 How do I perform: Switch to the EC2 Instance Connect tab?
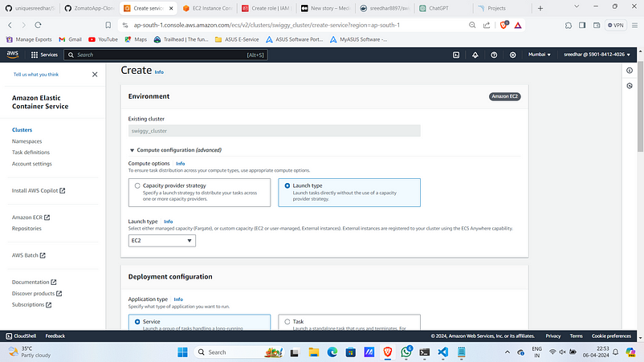(208, 8)
